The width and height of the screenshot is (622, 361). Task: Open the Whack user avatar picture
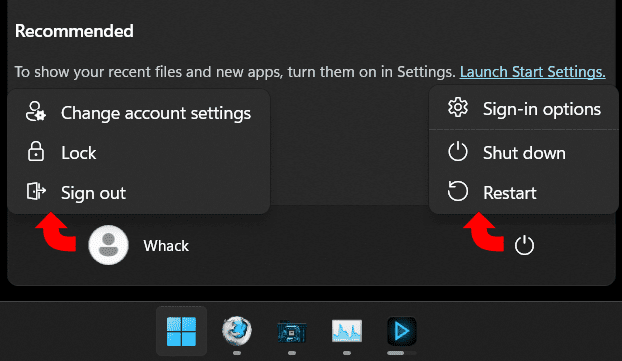(108, 245)
